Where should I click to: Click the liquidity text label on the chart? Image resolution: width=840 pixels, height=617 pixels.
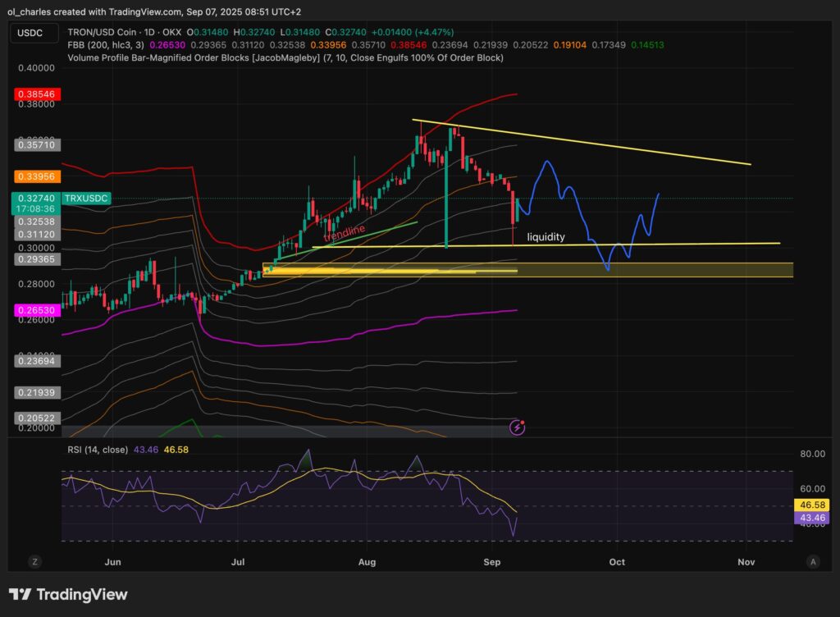point(546,236)
